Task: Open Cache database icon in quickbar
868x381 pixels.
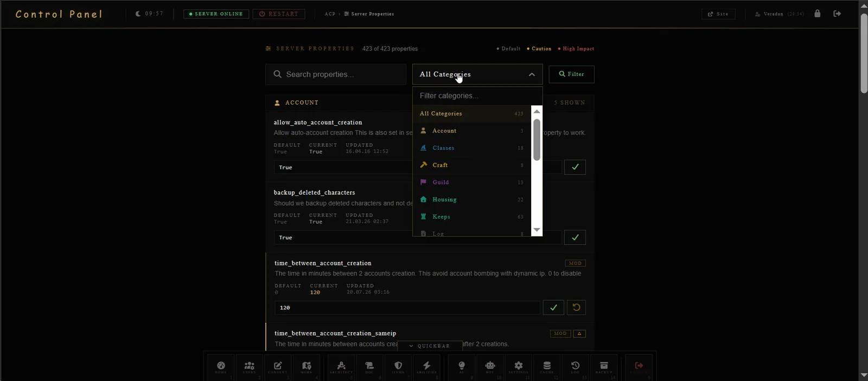Action: click(547, 367)
